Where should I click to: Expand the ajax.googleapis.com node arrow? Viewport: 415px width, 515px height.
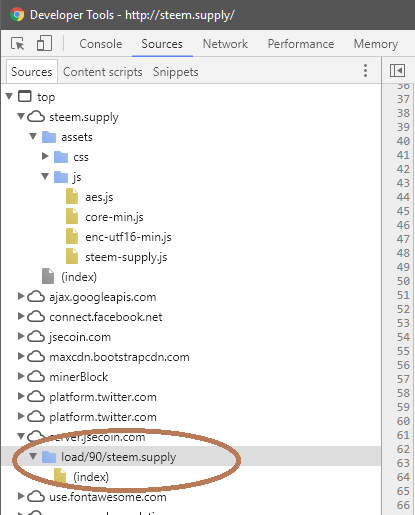click(21, 296)
